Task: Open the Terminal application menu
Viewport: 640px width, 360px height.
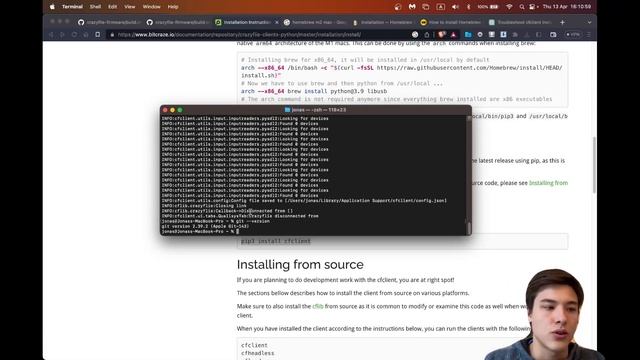Action: click(72, 7)
